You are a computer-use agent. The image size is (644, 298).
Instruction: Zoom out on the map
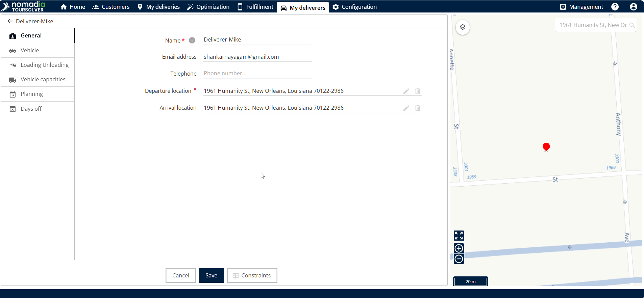click(459, 259)
